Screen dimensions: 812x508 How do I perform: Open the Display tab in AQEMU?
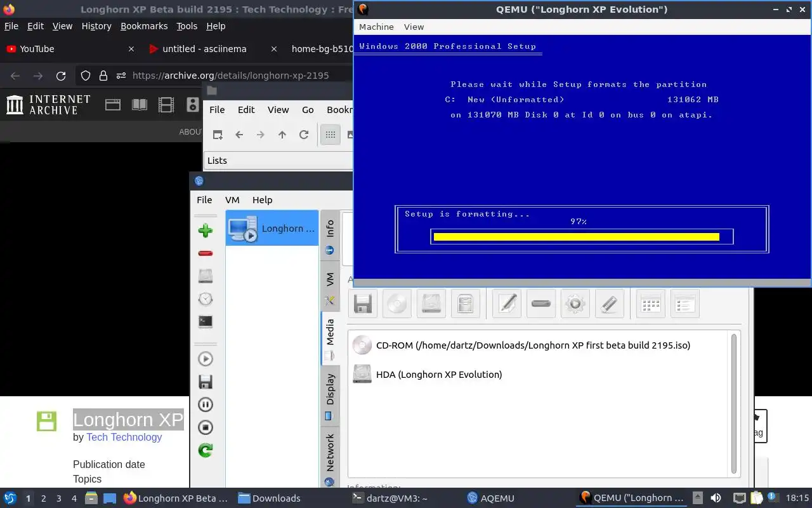[x=330, y=395]
